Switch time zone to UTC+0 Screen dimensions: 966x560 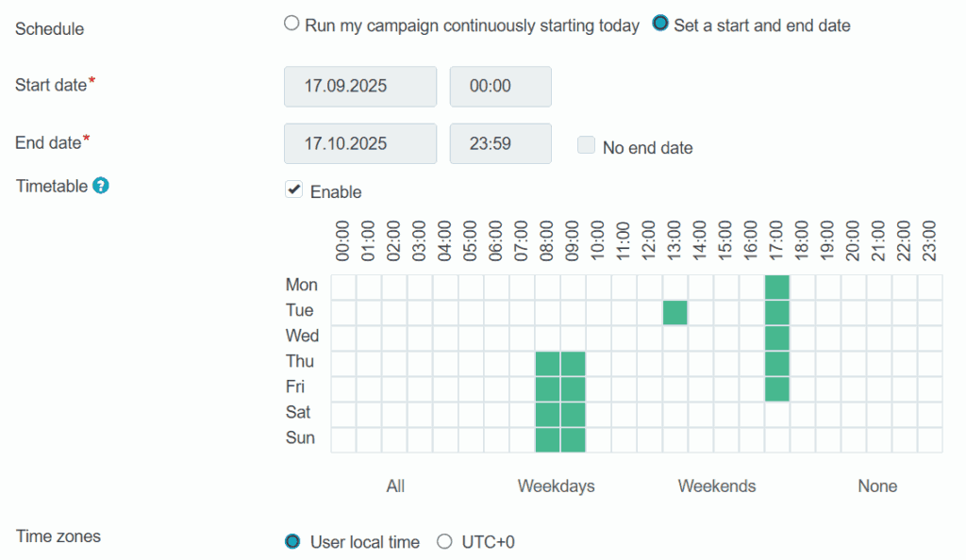[445, 541]
